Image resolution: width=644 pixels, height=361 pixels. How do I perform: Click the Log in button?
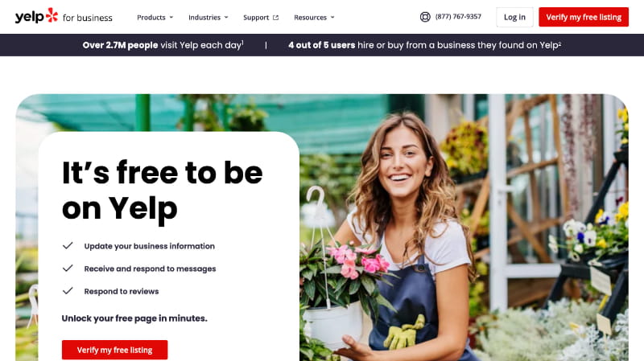pos(514,17)
